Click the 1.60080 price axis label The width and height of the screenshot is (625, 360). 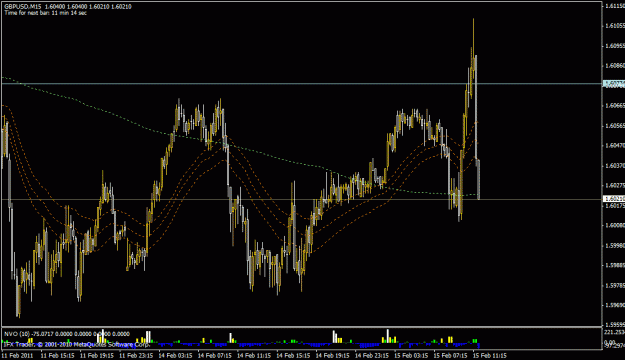(615, 225)
